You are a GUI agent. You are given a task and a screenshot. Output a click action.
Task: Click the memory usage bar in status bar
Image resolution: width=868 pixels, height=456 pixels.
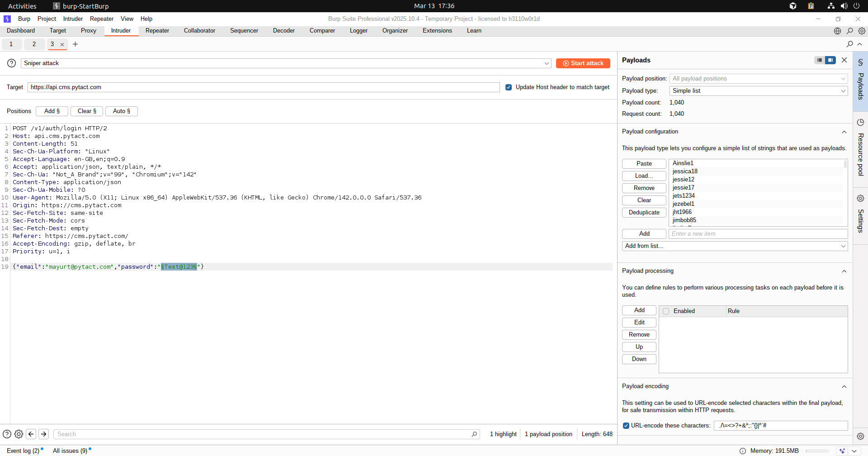click(817, 451)
